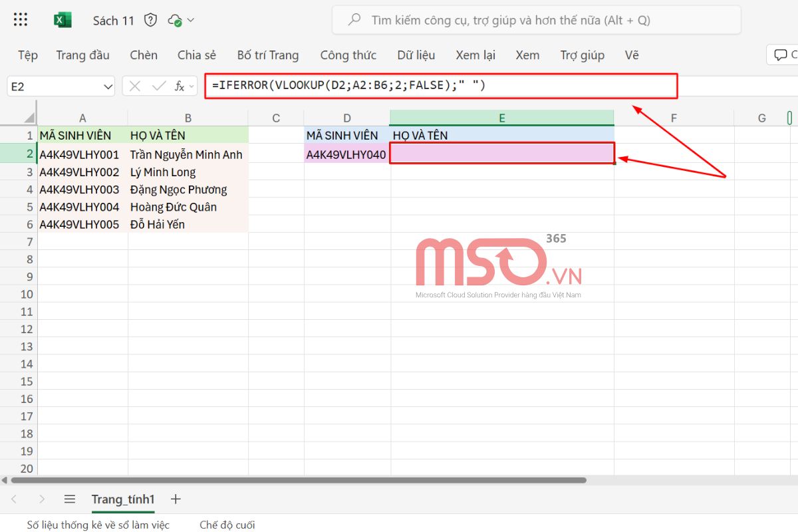Screen dimensions: 798x532
Task: Cancel formula entry with the X icon
Action: pos(136,86)
